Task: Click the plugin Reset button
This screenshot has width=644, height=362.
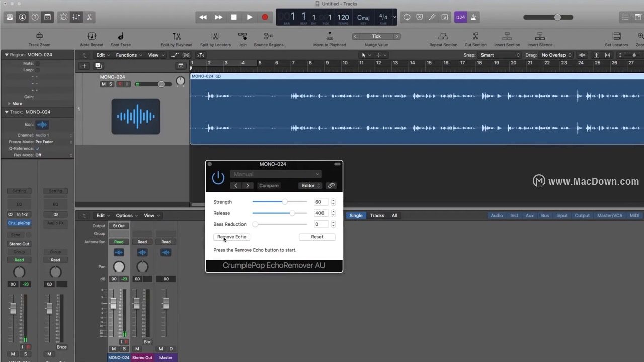Action: [317, 237]
